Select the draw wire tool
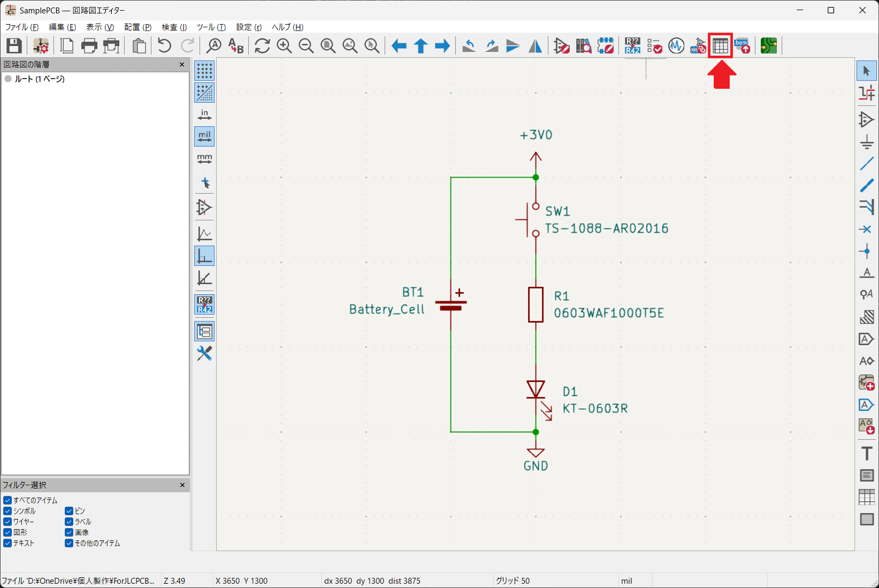 coord(867,164)
